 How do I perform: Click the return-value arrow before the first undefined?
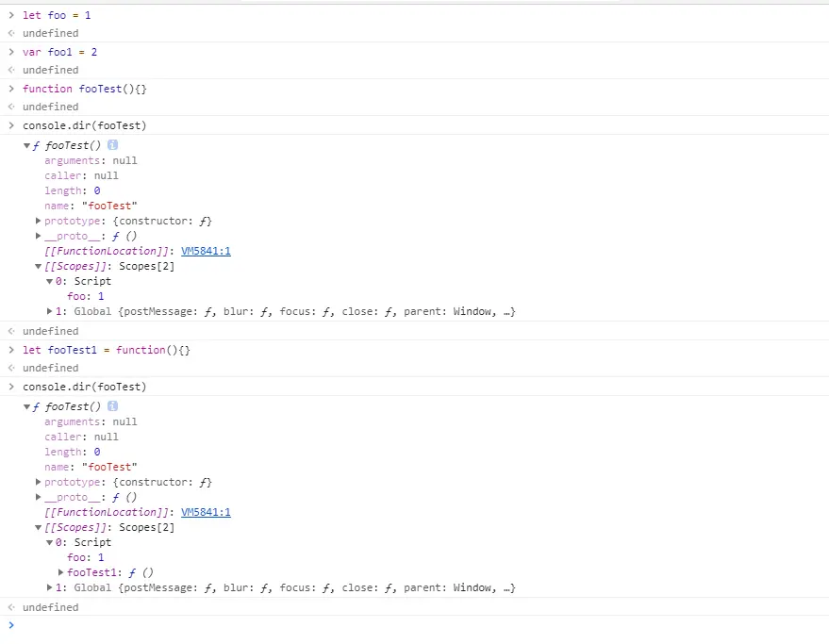[9, 33]
